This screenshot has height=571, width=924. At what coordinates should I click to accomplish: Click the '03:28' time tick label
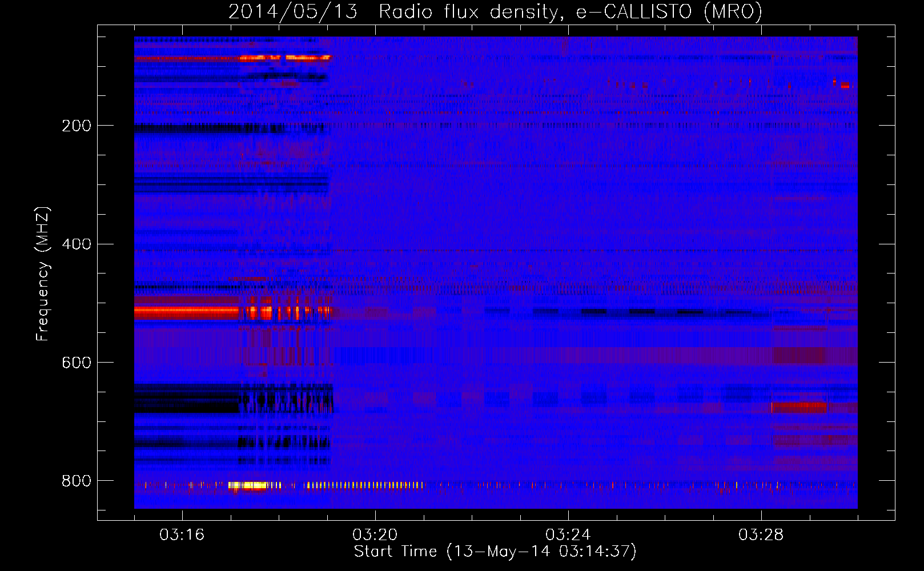761,535
